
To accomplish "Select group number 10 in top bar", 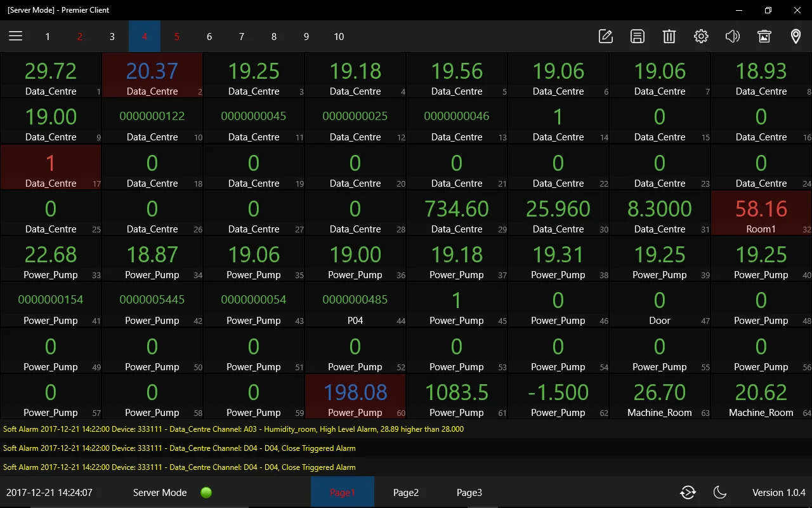I will 339,37.
